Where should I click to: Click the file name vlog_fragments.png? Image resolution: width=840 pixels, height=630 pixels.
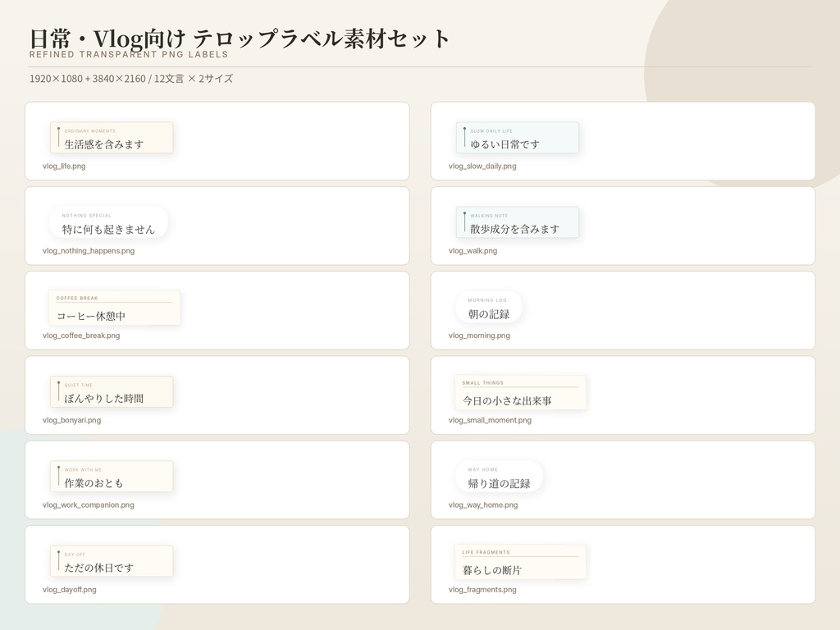[482, 589]
